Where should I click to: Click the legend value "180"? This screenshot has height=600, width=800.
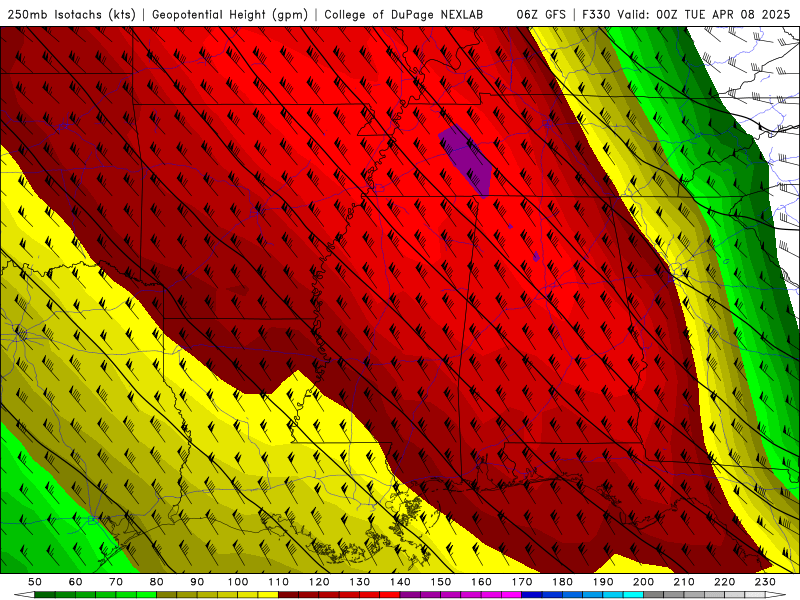point(562,582)
